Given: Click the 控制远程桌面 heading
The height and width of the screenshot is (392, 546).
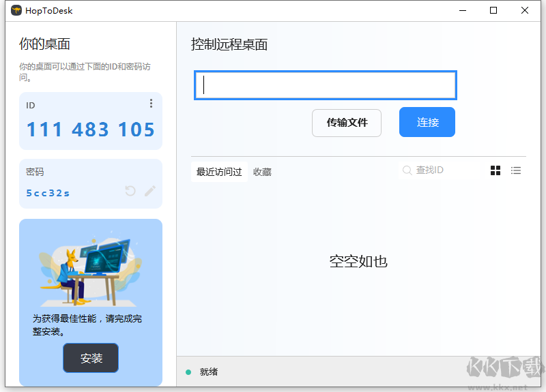Looking at the screenshot, I should [x=229, y=44].
